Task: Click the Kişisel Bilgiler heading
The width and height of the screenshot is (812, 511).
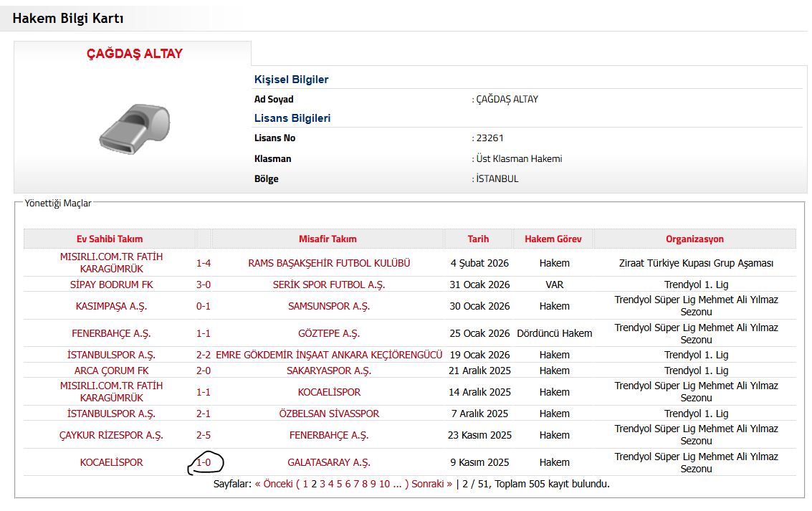Action: coord(291,80)
